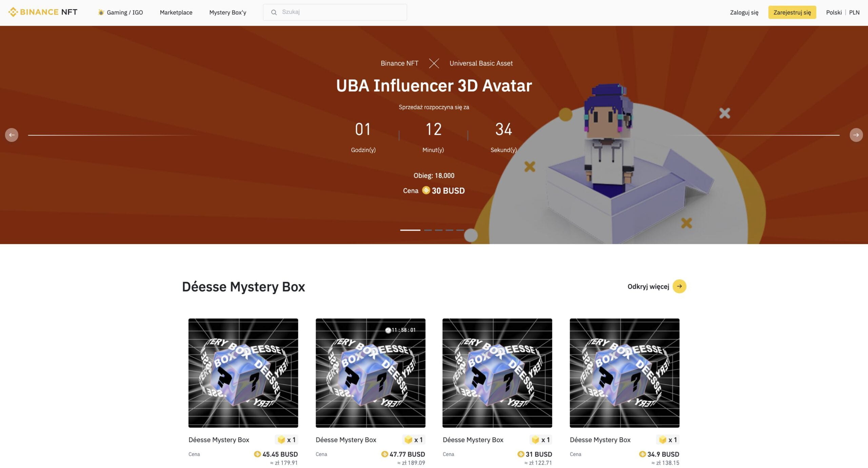Click Zaloguj się link
This screenshot has height=468, width=868.
[744, 13]
